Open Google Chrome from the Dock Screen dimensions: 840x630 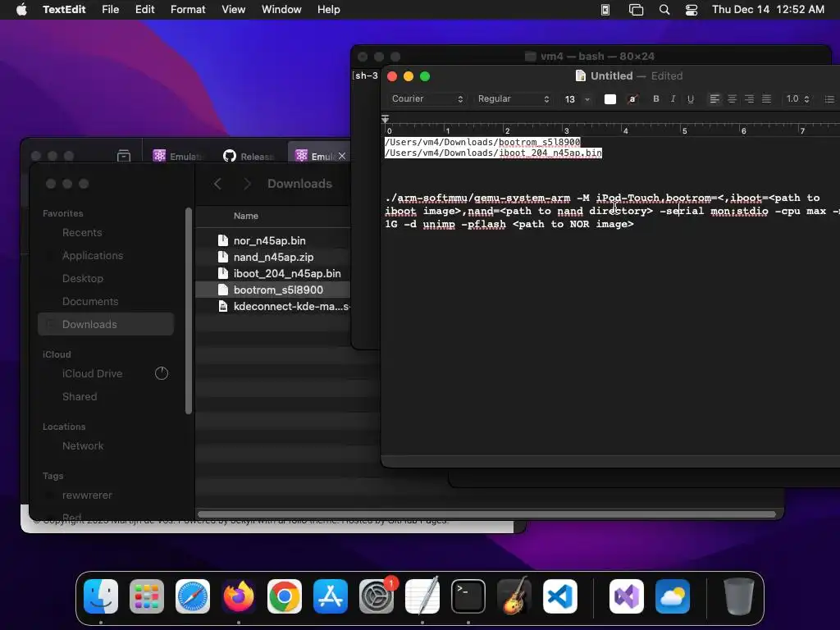pos(285,596)
